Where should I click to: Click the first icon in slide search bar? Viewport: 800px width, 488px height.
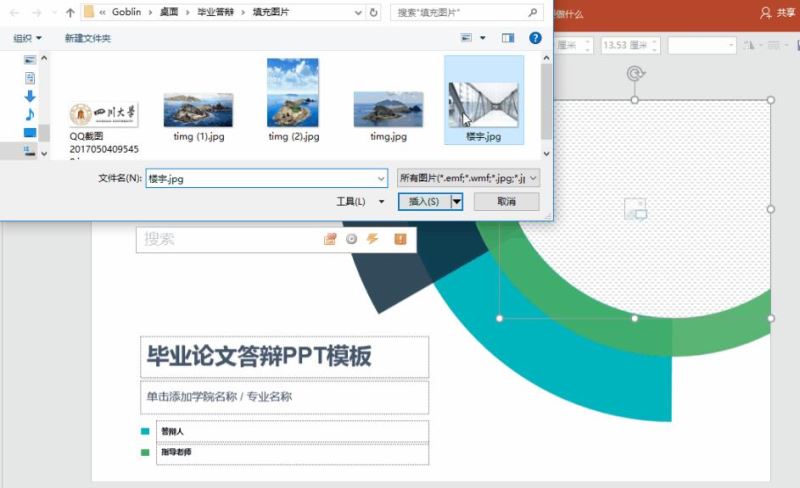click(x=331, y=239)
